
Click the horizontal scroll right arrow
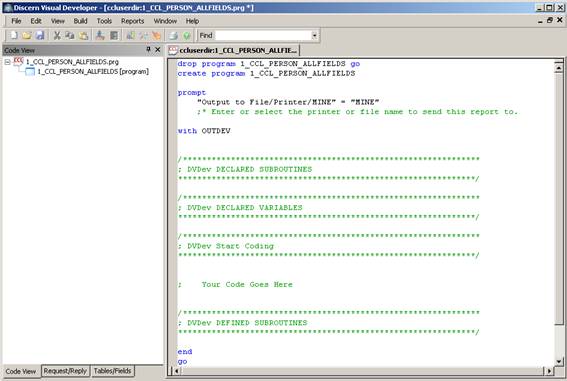549,371
